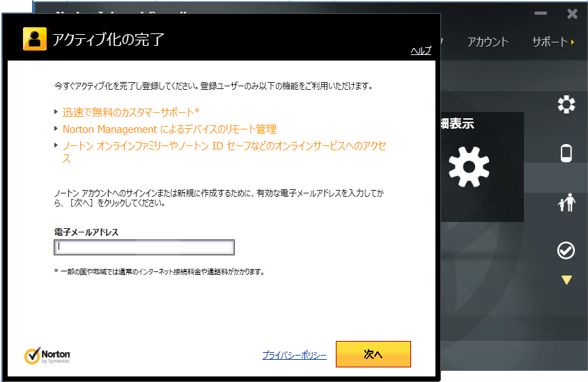Open the ヘルプ help link
The height and width of the screenshot is (382, 588).
[421, 51]
